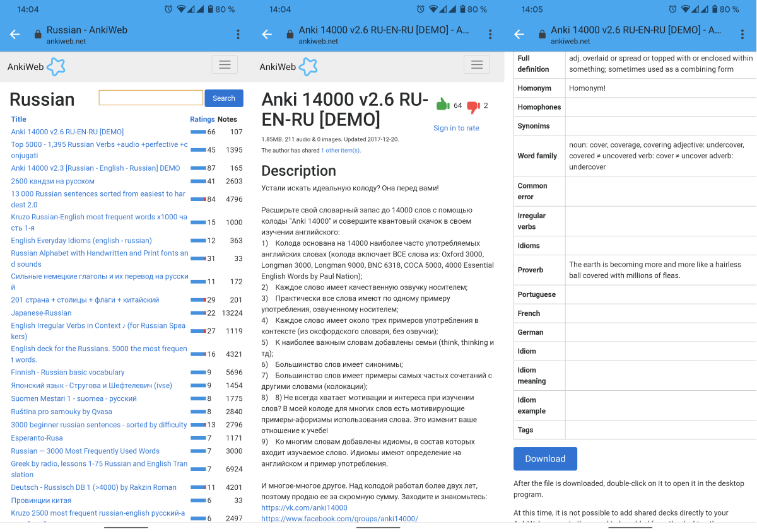Open Сильные немецкие глаголы deck link

(x=100, y=282)
